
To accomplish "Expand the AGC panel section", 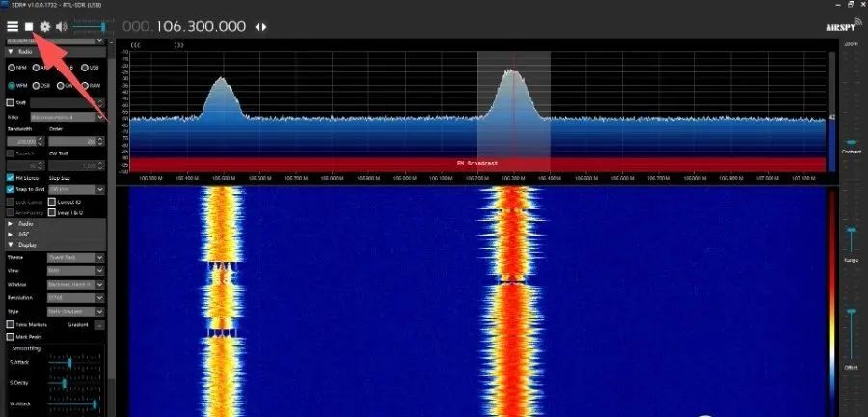I will coord(55,235).
